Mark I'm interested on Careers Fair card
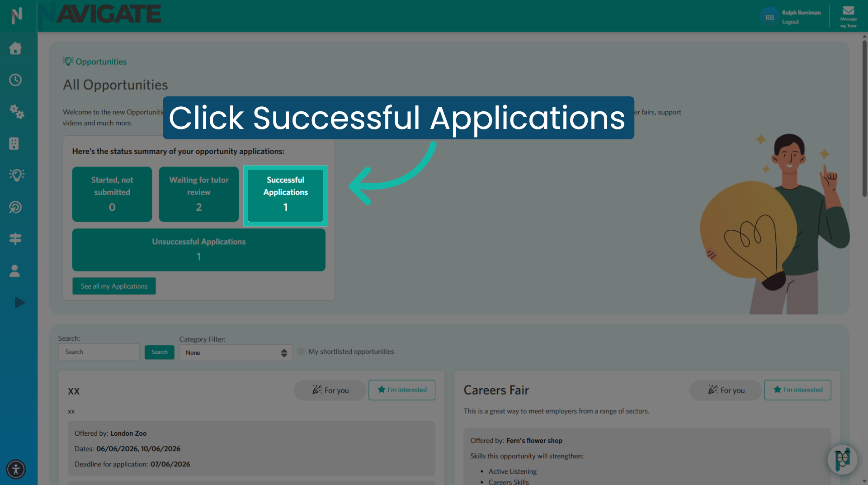Image resolution: width=868 pixels, height=485 pixels. [798, 390]
